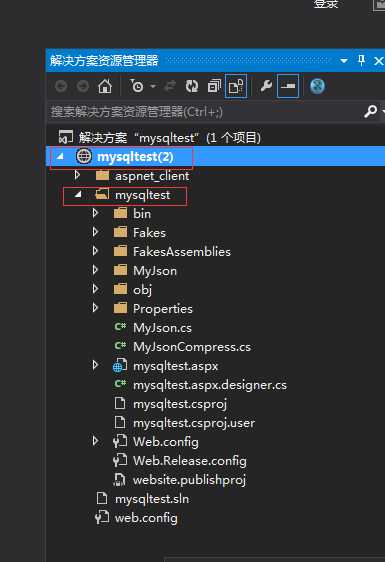Expand the Fakes folder

95,232
